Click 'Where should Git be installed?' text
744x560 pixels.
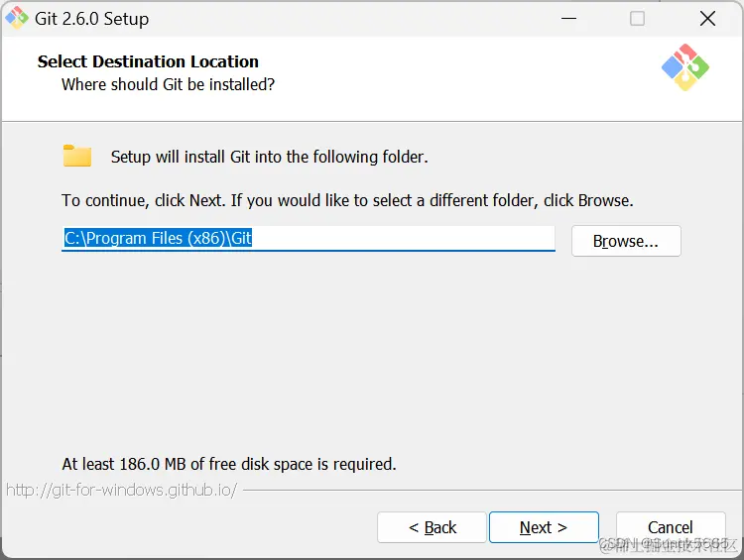(168, 84)
